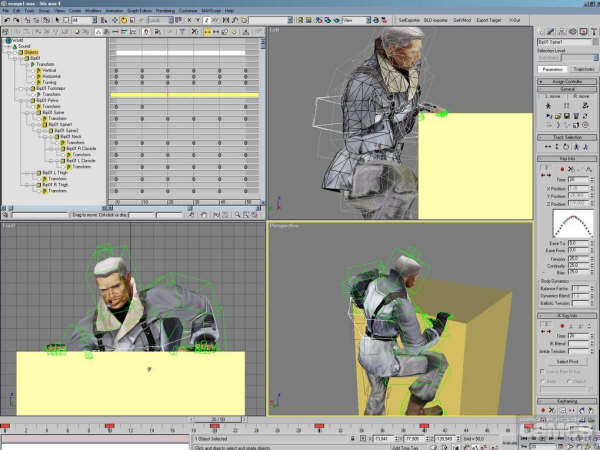
Task: Click the Select by Name icon
Action: (104, 20)
